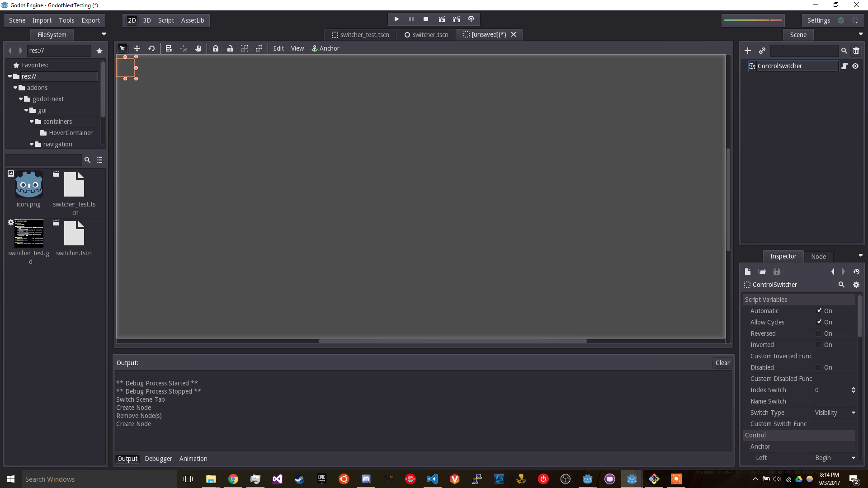The height and width of the screenshot is (488, 868).
Task: Disable the Automatic script variable
Action: [820, 310]
